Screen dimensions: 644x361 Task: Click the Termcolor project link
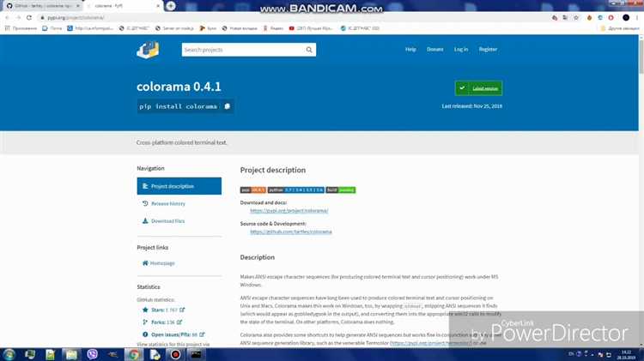[x=430, y=342]
